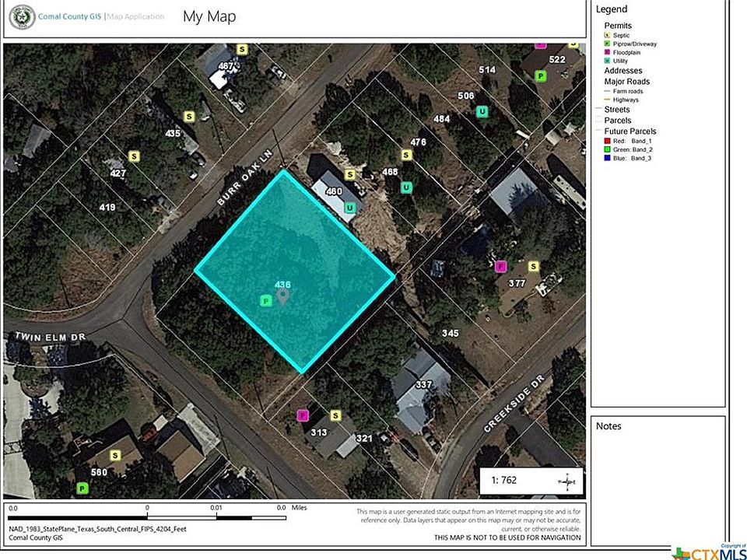
Task: Open the septic marker above address 560
Action: pos(115,456)
